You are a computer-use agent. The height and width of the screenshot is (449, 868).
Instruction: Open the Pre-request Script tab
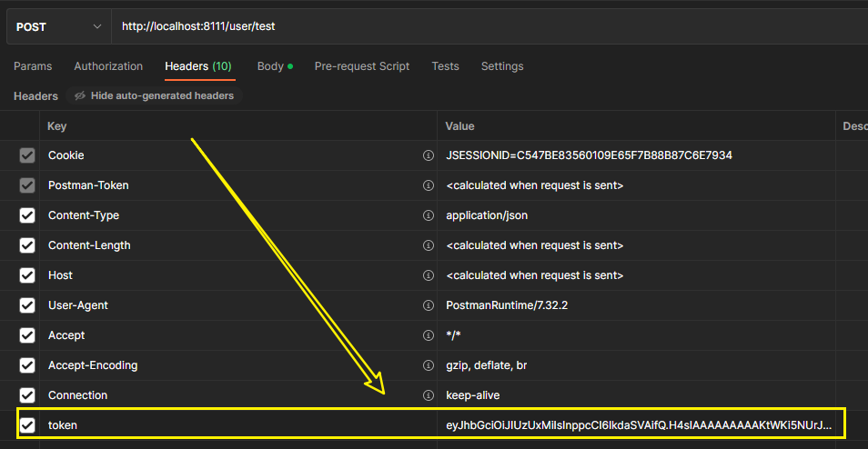(x=361, y=66)
